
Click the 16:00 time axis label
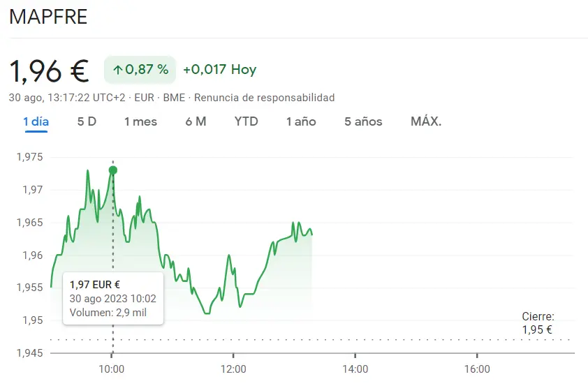(477, 369)
